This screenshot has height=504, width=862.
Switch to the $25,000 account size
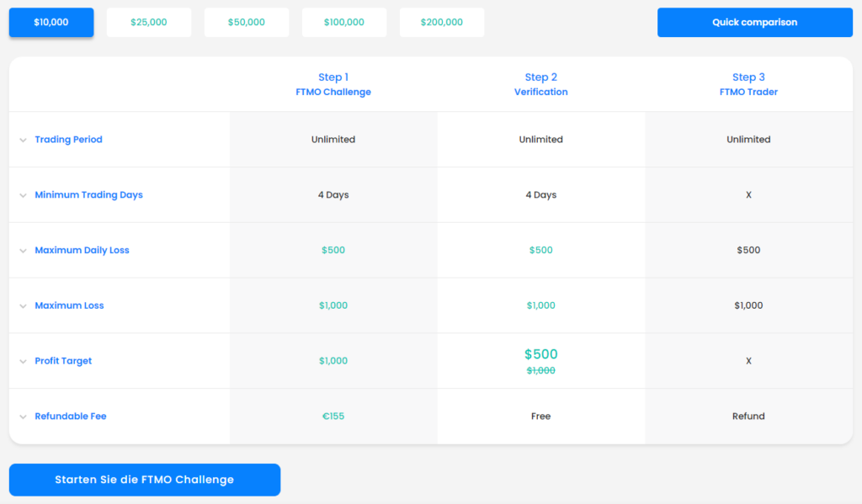149,23
